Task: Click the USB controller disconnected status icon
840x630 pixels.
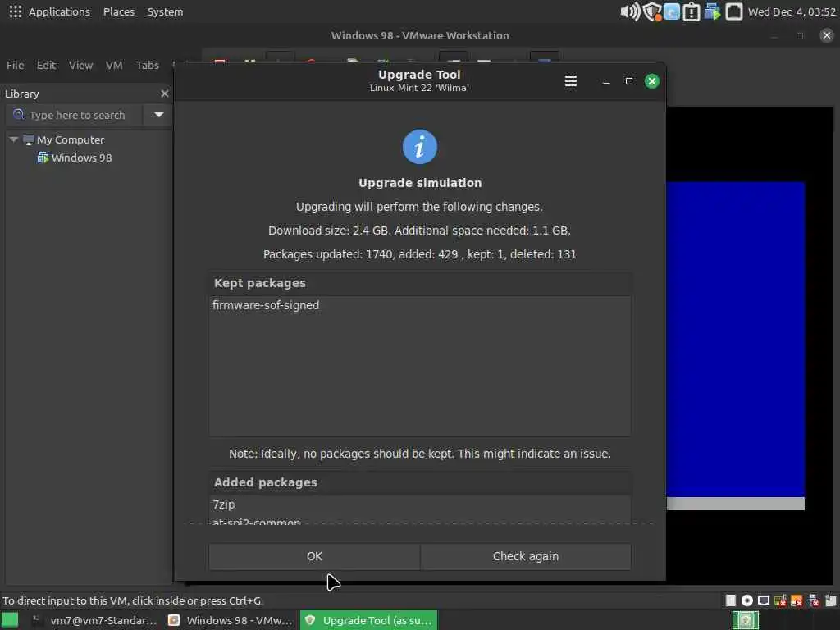Action: click(814, 600)
